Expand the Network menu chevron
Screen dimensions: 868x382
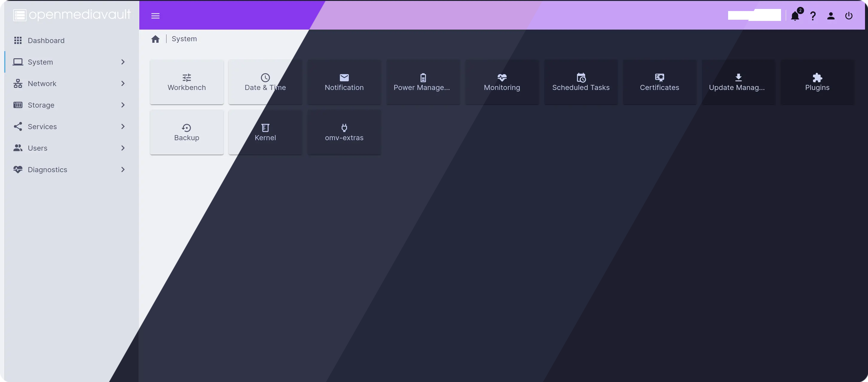click(123, 83)
